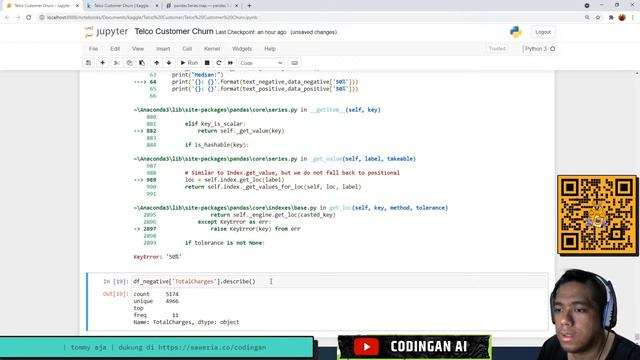This screenshot has height=360, width=640.
Task: Open the Cell menu
Action: [187, 49]
